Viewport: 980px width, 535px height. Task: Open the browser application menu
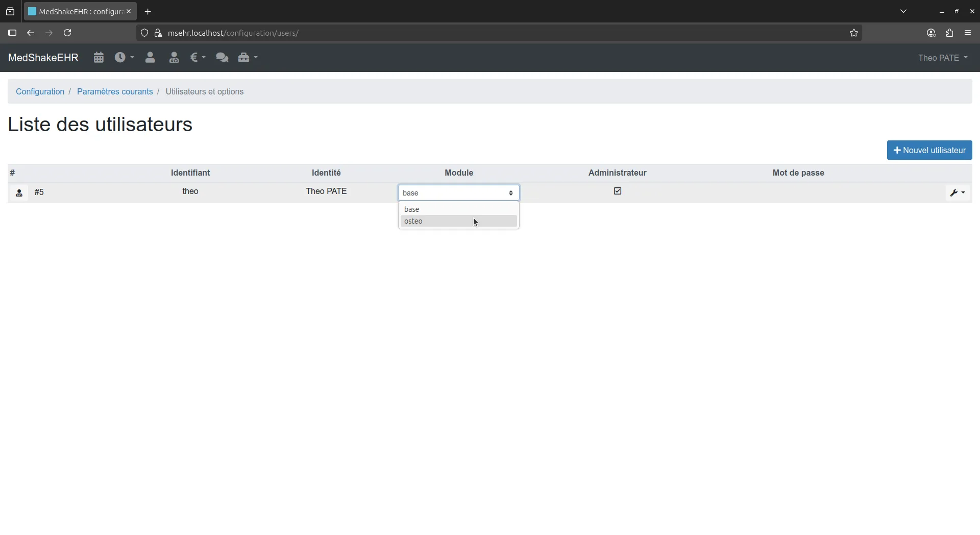(x=968, y=33)
